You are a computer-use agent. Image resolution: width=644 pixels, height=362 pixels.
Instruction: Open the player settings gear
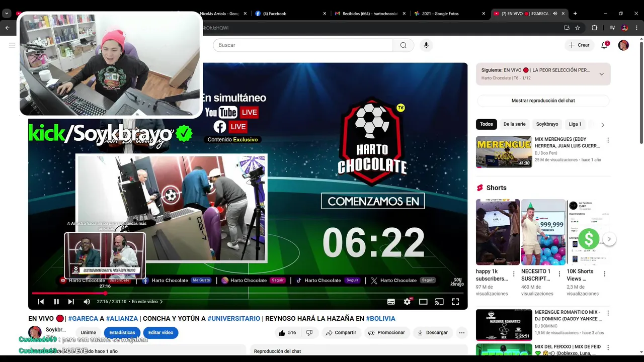(407, 302)
